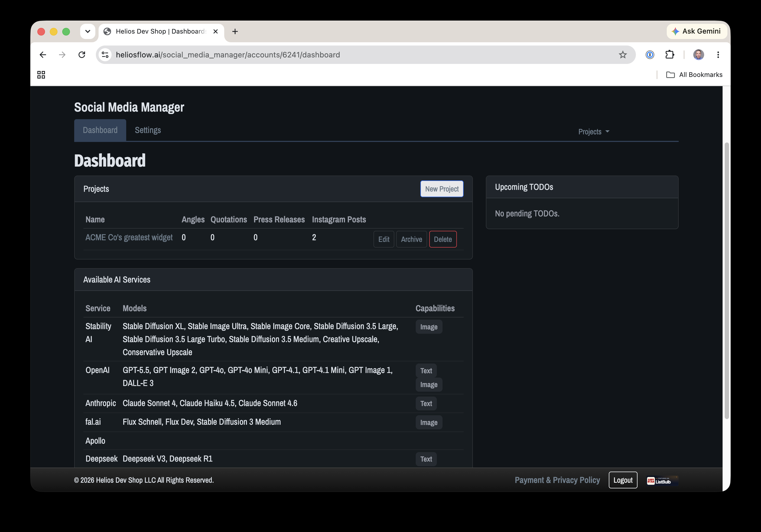This screenshot has height=532, width=761.
Task: Click the page vertical scrollbar
Action: 727,280
